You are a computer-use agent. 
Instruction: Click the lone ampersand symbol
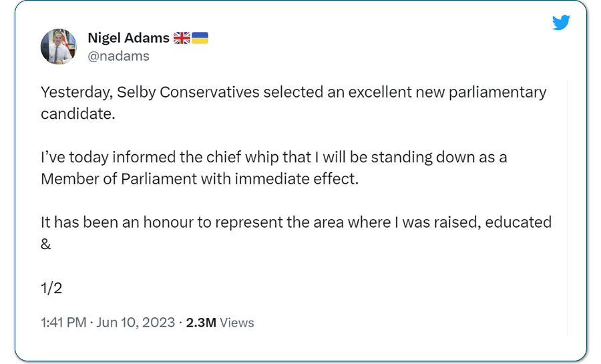[x=45, y=244]
